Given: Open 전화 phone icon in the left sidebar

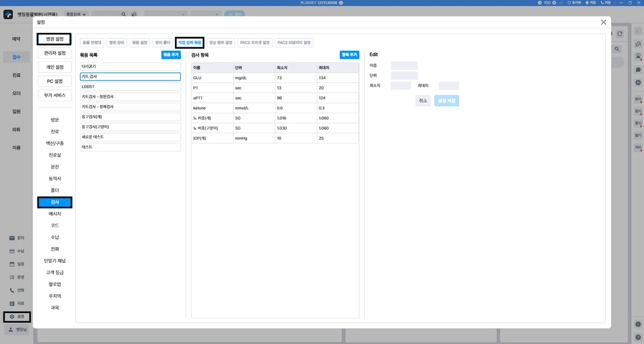Looking at the screenshot, I should 12,290.
